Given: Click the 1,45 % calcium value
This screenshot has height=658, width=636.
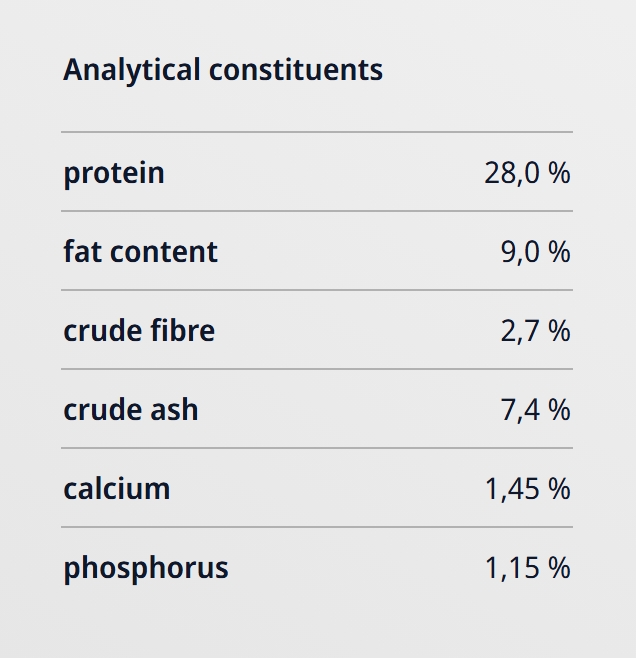Looking at the screenshot, I should point(527,489).
